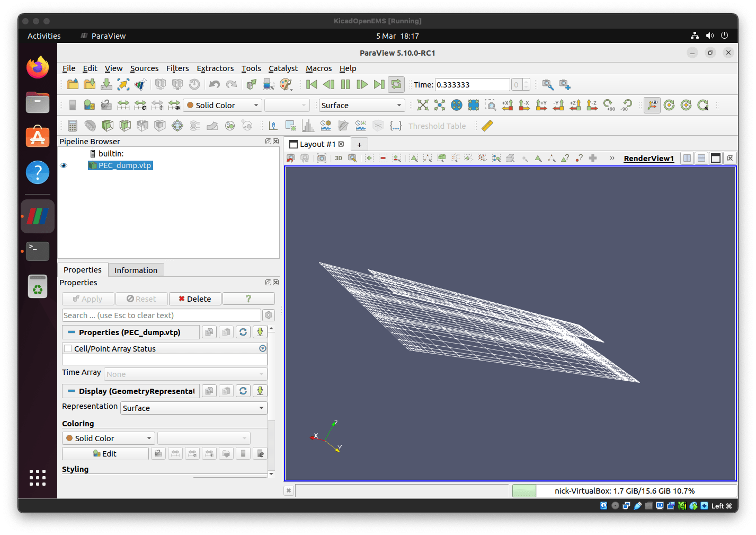Click the Undo arrow icon

pos(215,84)
